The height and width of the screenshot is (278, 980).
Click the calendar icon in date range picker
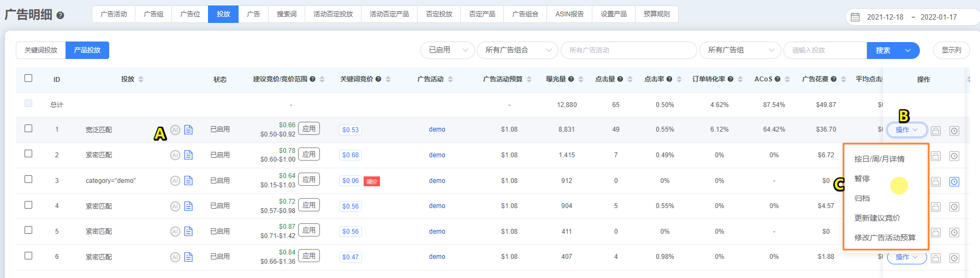coord(856,17)
